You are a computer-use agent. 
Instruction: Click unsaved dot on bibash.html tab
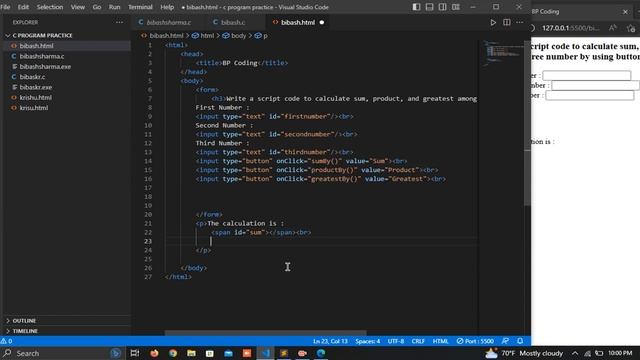pos(322,22)
